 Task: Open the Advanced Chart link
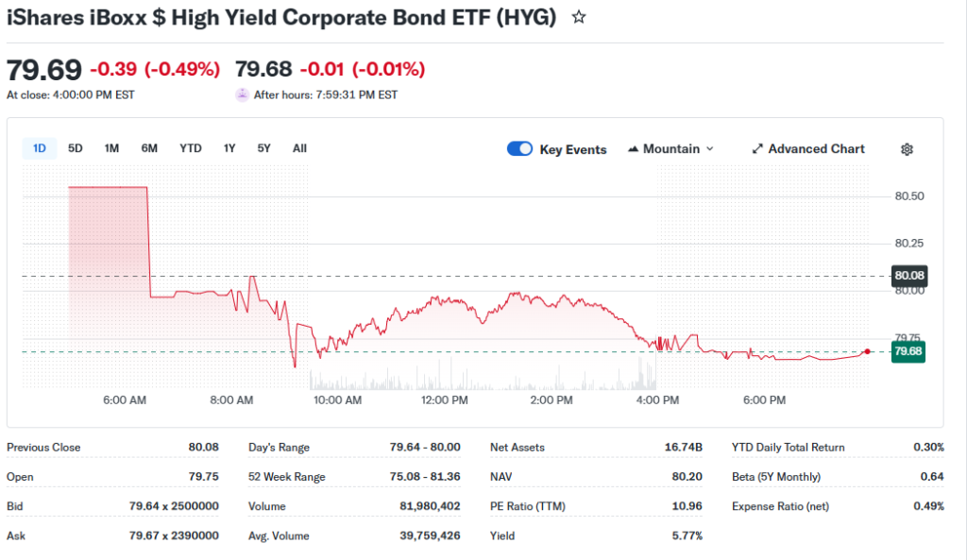[x=816, y=149]
